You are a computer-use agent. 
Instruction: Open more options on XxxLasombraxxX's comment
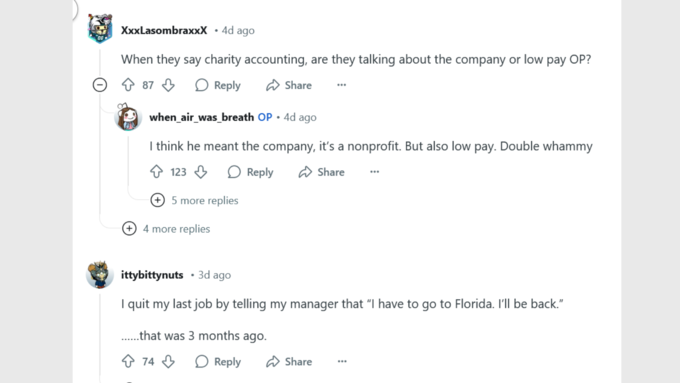point(342,85)
